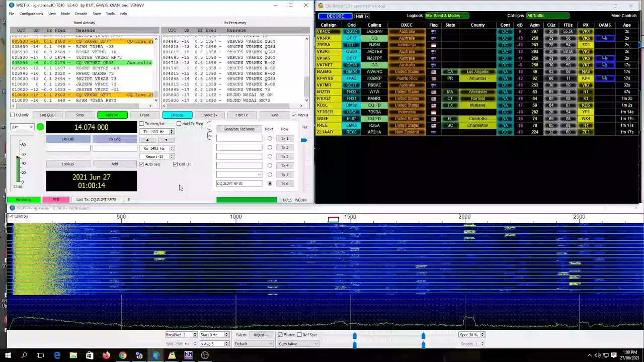Select the Next radio for Tx 1
The image size is (644, 362).
[270, 138]
